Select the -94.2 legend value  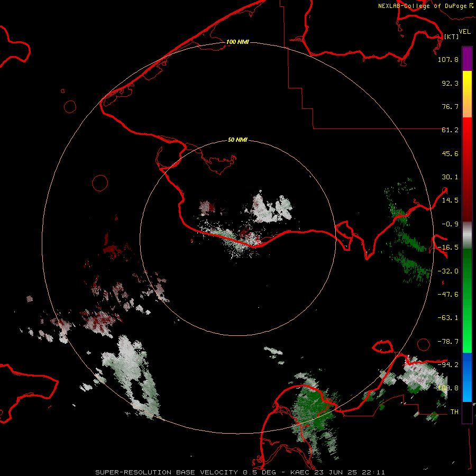click(448, 364)
